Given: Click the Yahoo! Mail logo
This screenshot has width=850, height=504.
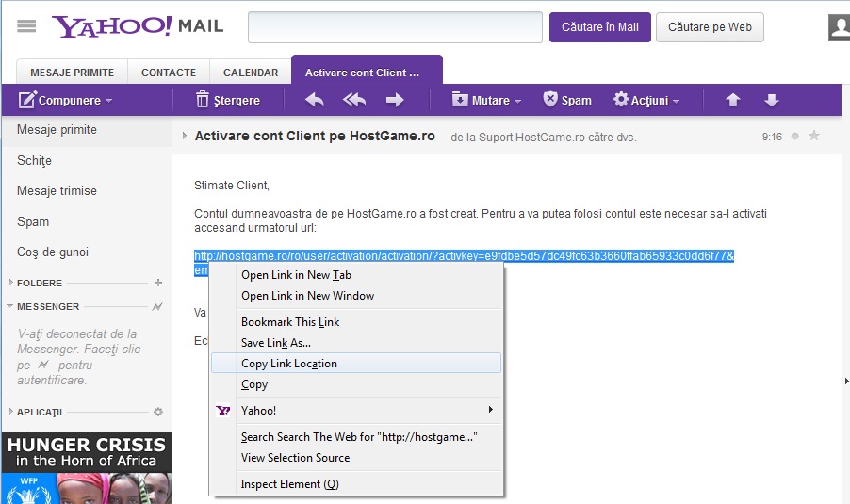Looking at the screenshot, I should [x=138, y=26].
